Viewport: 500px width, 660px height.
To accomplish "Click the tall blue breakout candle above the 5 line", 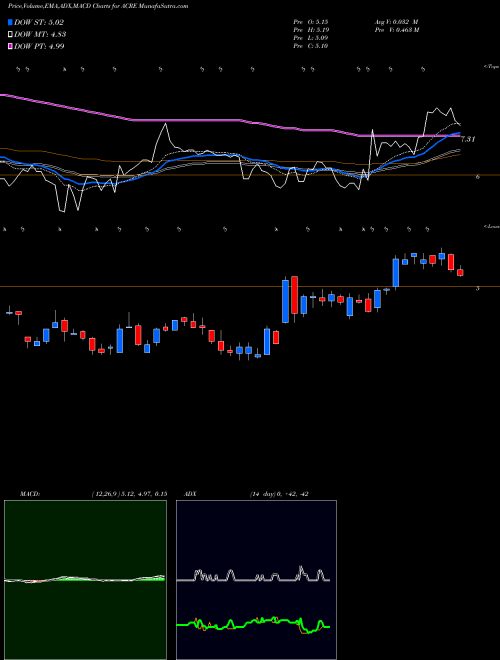I will point(396,273).
